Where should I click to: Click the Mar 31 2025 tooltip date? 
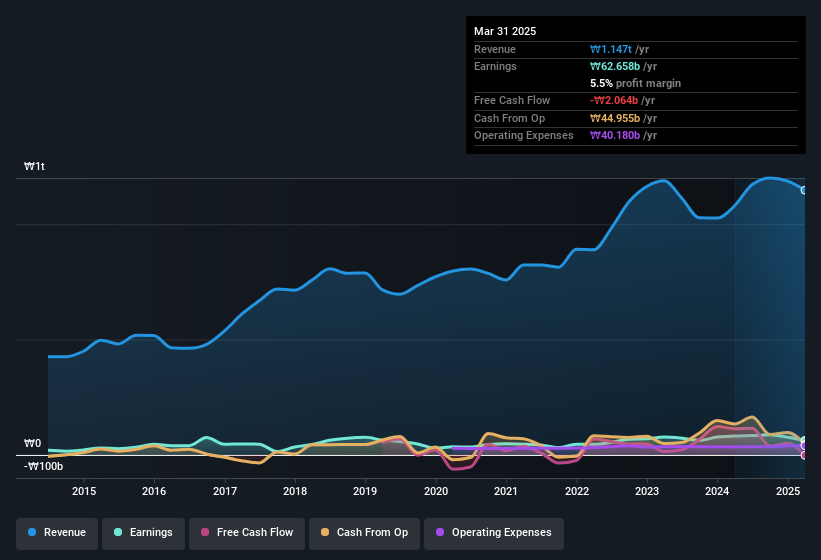505,31
